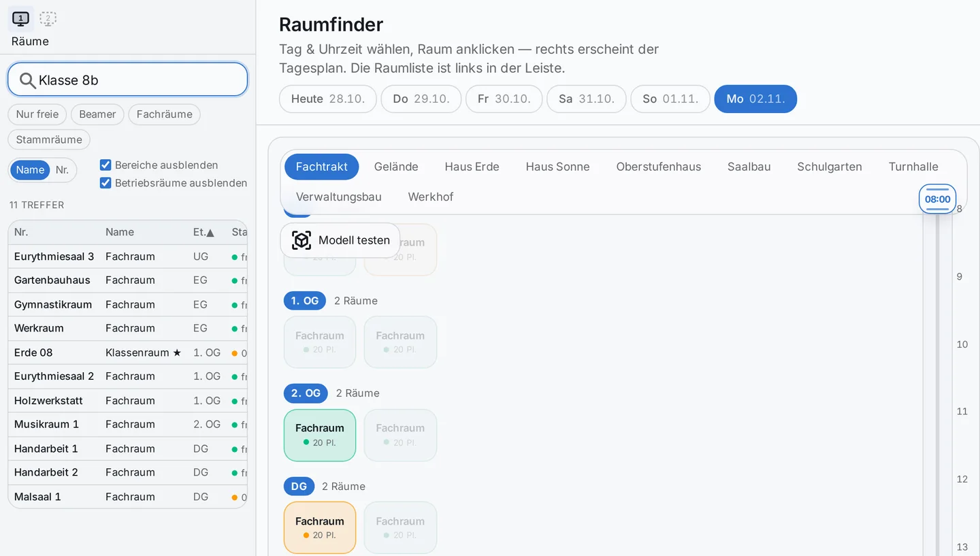Viewport: 980px width, 556px height.
Task: Select day Mo 02.11.
Action: 755,99
